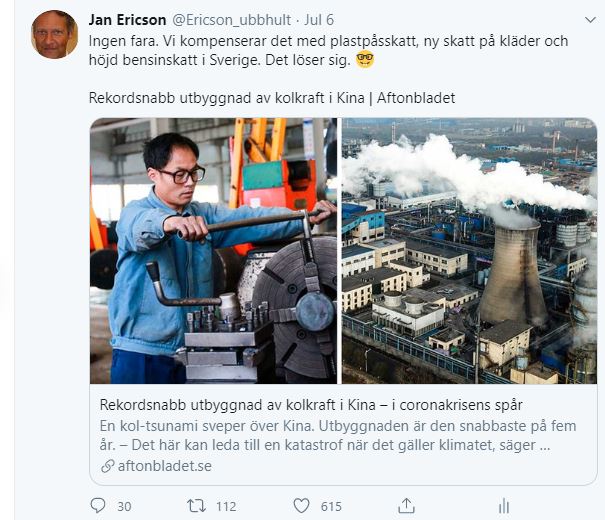The width and height of the screenshot is (605, 520).
Task: Click the 112 retweets count
Action: coord(226,506)
